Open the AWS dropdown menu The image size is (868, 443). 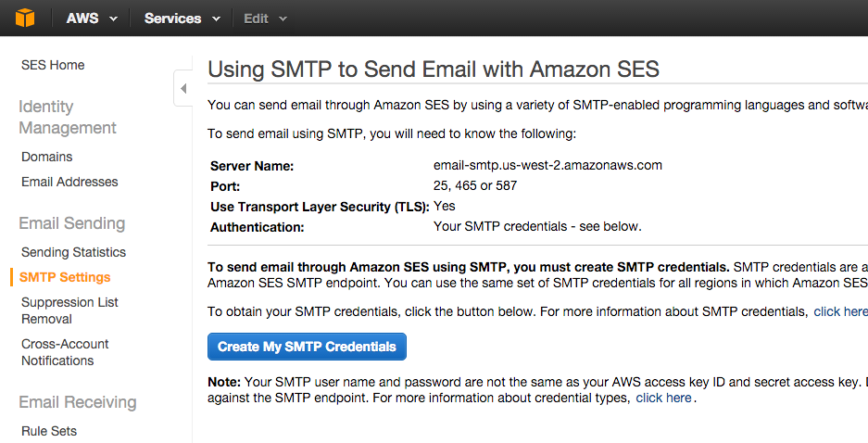tap(92, 19)
